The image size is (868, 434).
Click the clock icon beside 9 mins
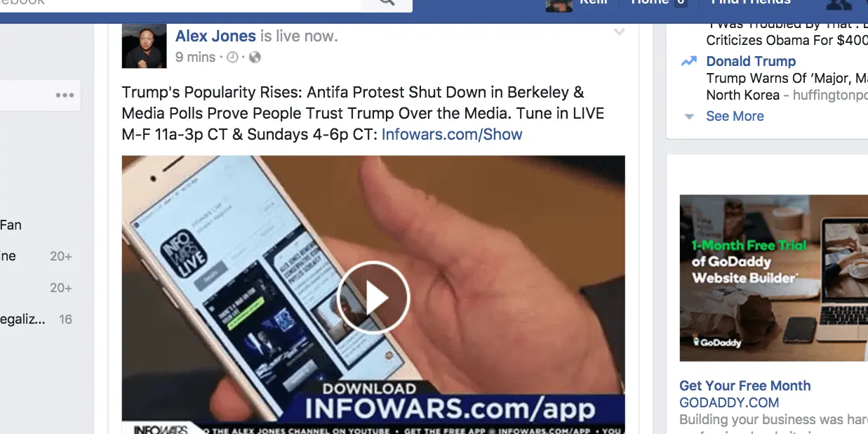(233, 58)
